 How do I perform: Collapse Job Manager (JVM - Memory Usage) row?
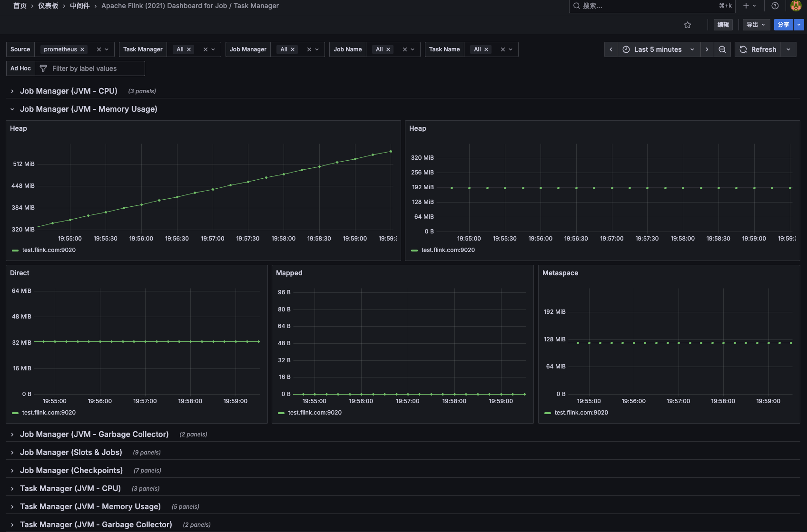[x=89, y=109]
